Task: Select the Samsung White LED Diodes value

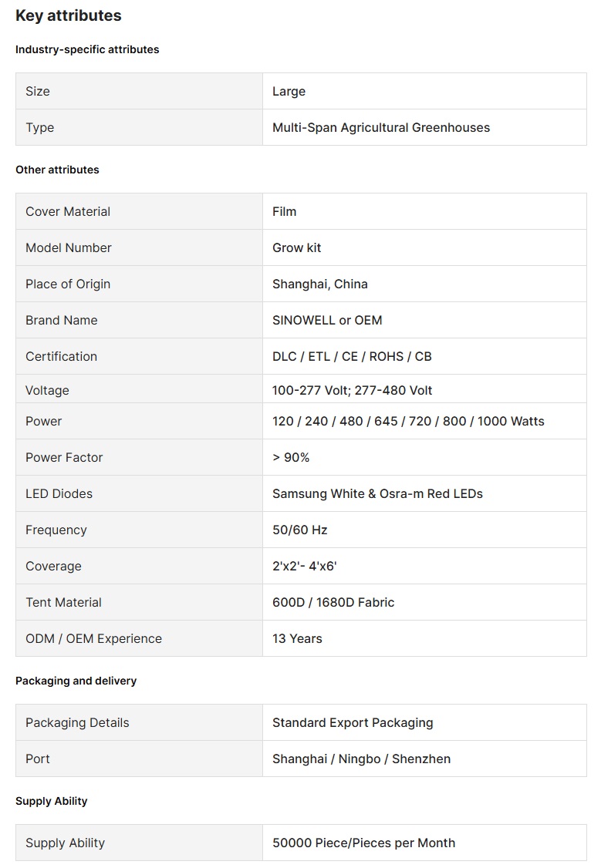Action: click(x=377, y=493)
